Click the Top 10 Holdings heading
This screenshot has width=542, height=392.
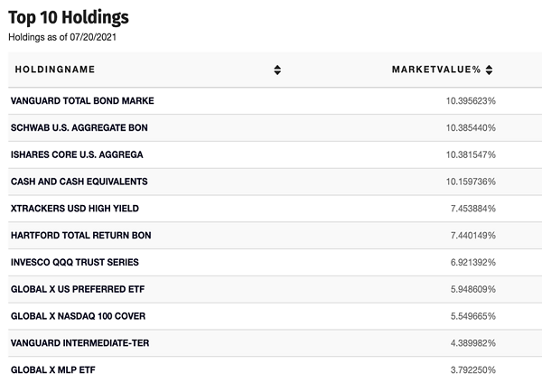coord(69,18)
